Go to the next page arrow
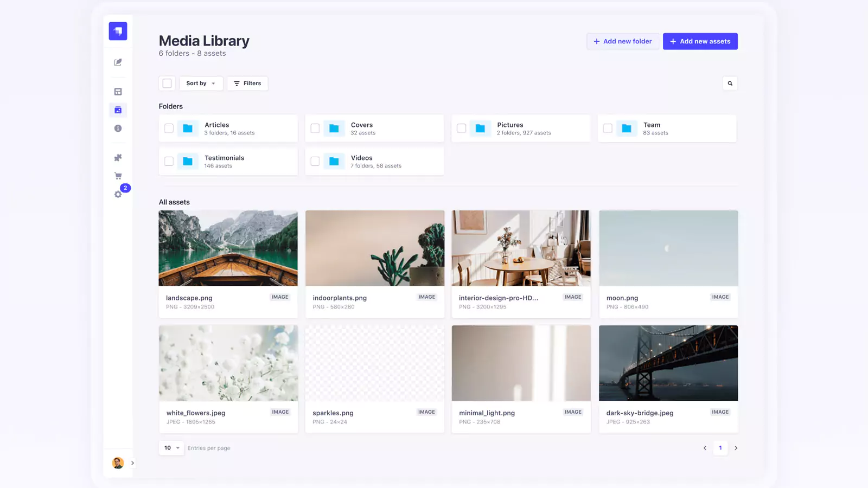 pyautogui.click(x=736, y=448)
